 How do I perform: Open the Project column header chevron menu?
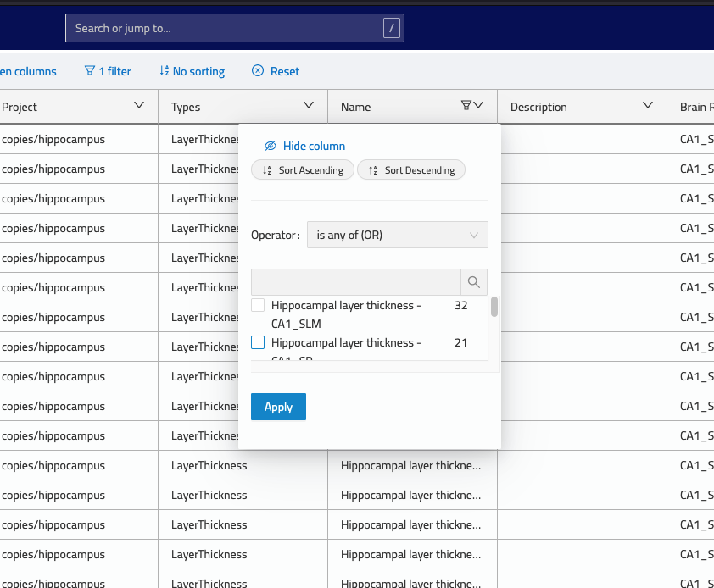(139, 105)
